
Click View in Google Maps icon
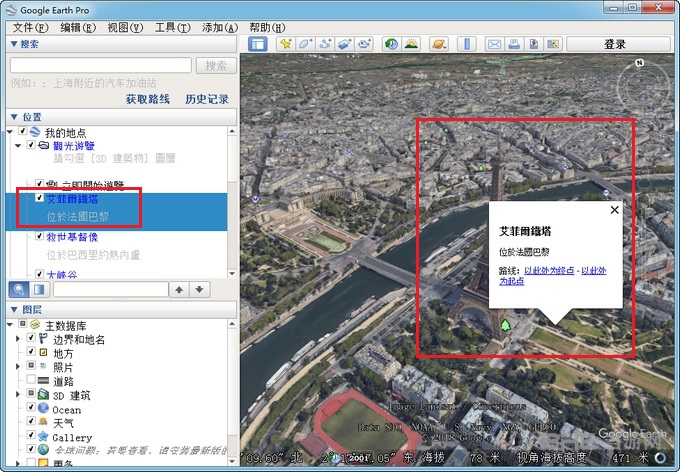click(553, 44)
